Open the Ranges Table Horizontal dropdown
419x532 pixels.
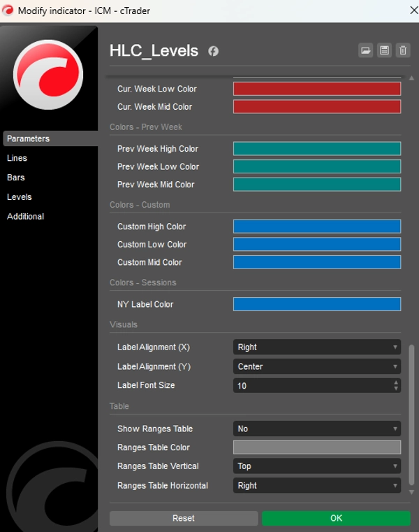(x=316, y=486)
